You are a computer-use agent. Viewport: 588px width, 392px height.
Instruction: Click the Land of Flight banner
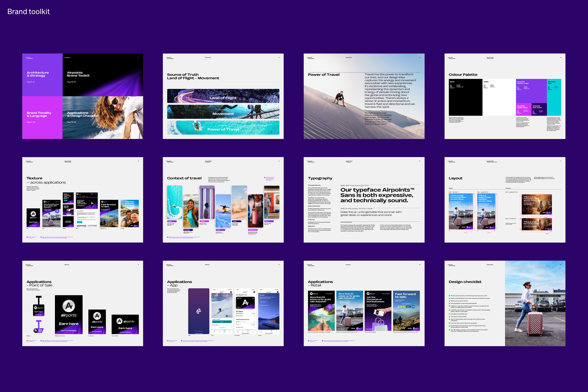(x=223, y=96)
